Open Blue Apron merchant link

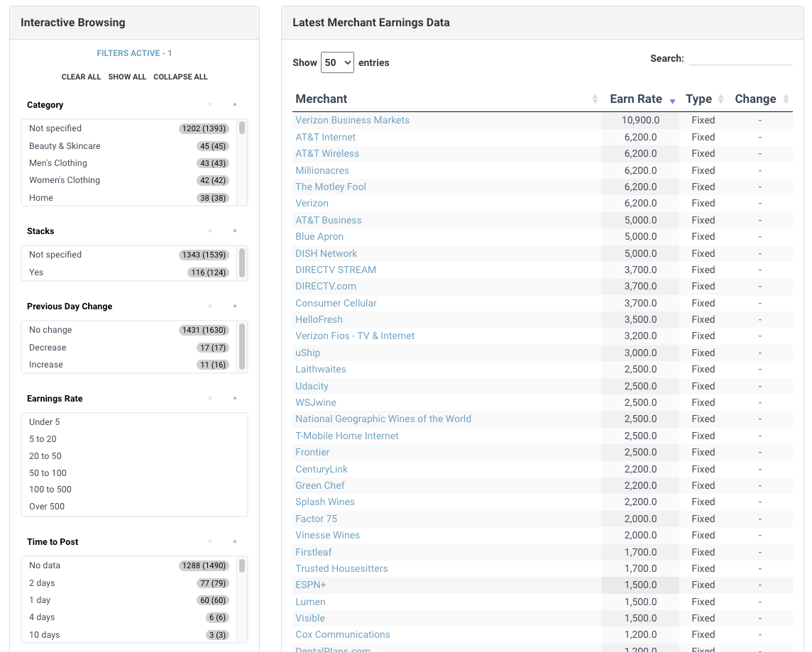click(319, 236)
